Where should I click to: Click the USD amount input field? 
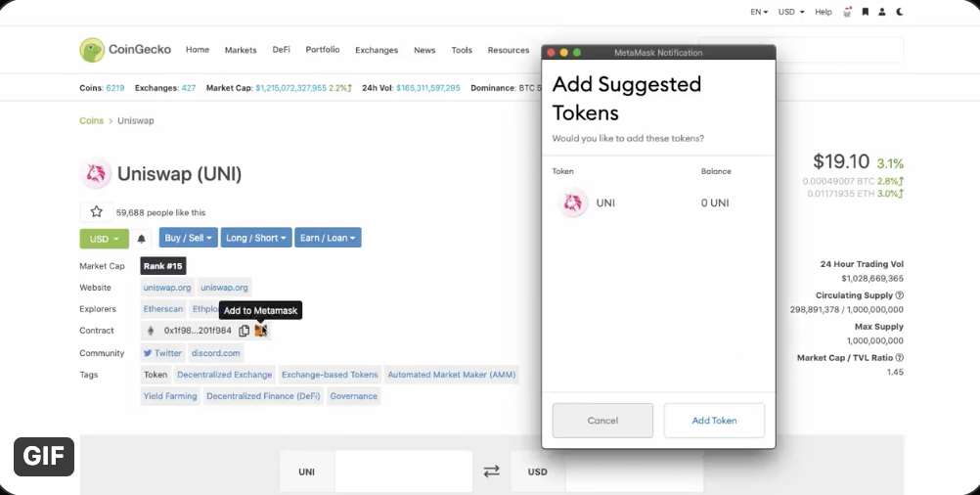coord(634,472)
